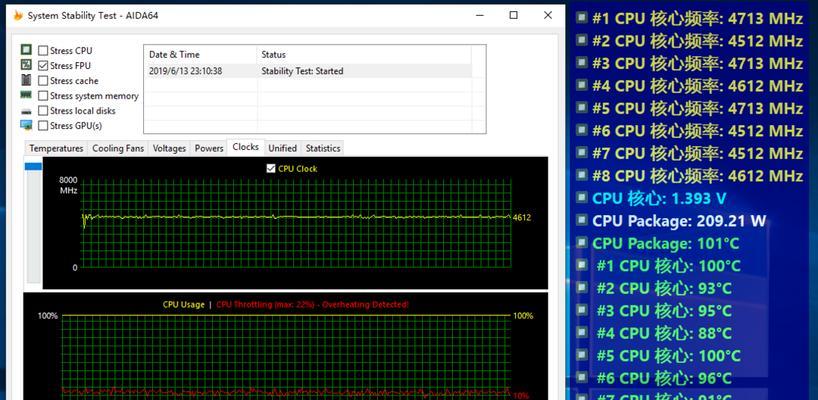The height and width of the screenshot is (400, 818).
Task: Switch to the Cooling Fans tab
Action: pyautogui.click(x=118, y=148)
